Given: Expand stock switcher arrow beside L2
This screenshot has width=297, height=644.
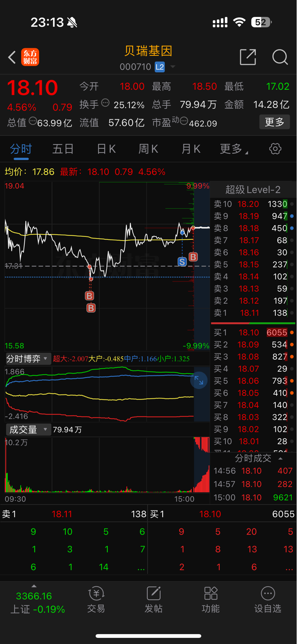Looking at the screenshot, I should click(x=173, y=67).
